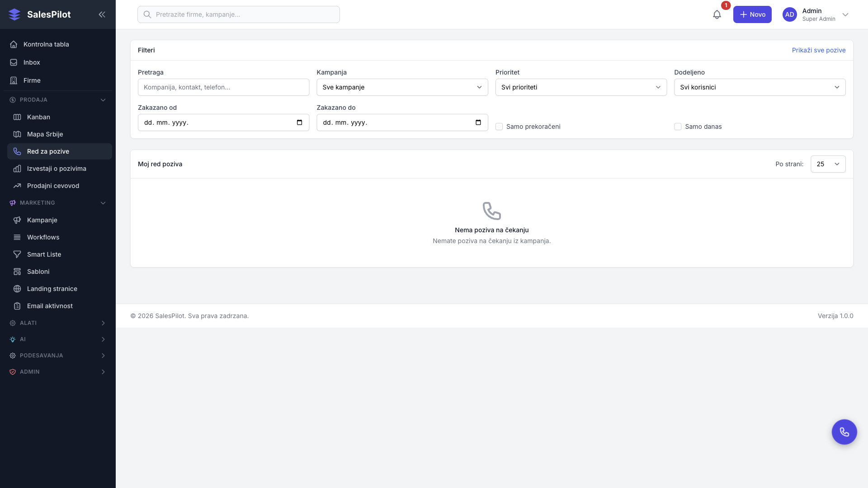Image resolution: width=868 pixels, height=488 pixels.
Task: Click the SalesPilot logo icon
Action: point(14,14)
